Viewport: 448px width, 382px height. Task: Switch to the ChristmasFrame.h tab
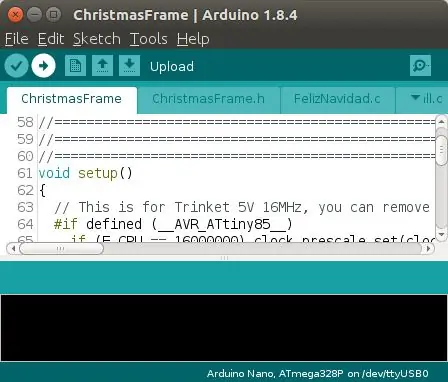[208, 99]
